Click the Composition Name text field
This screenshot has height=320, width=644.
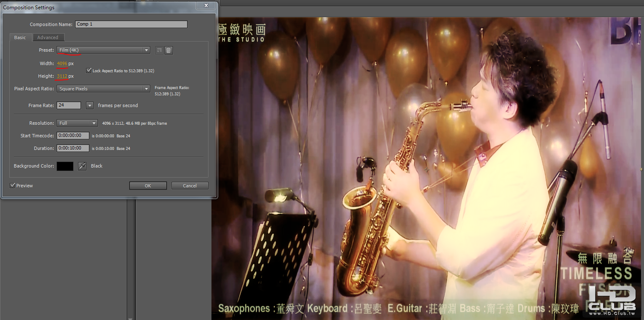[x=131, y=24]
